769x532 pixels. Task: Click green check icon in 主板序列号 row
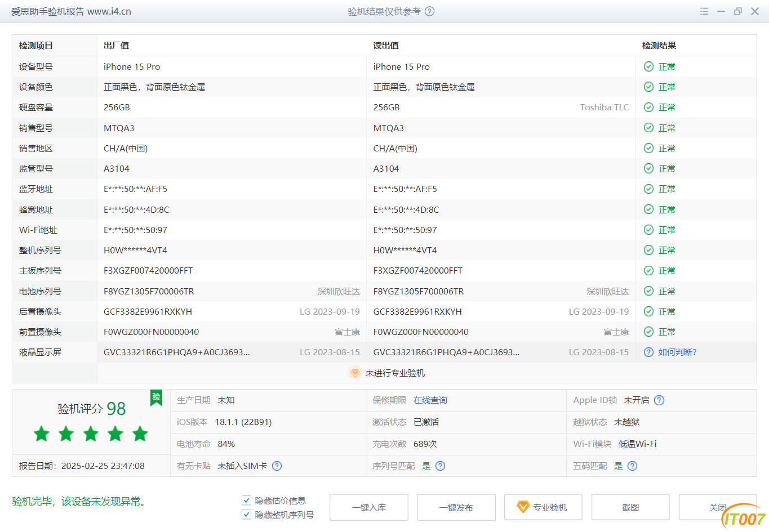(648, 270)
